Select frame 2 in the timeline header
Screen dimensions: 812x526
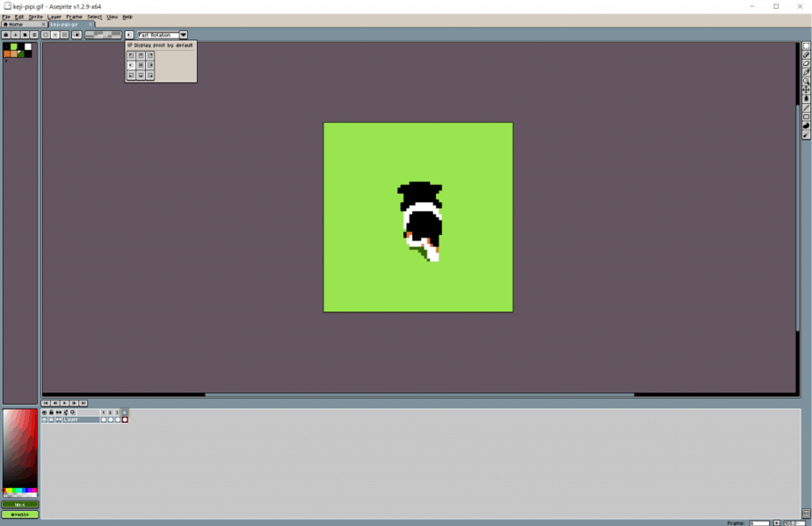coord(111,413)
